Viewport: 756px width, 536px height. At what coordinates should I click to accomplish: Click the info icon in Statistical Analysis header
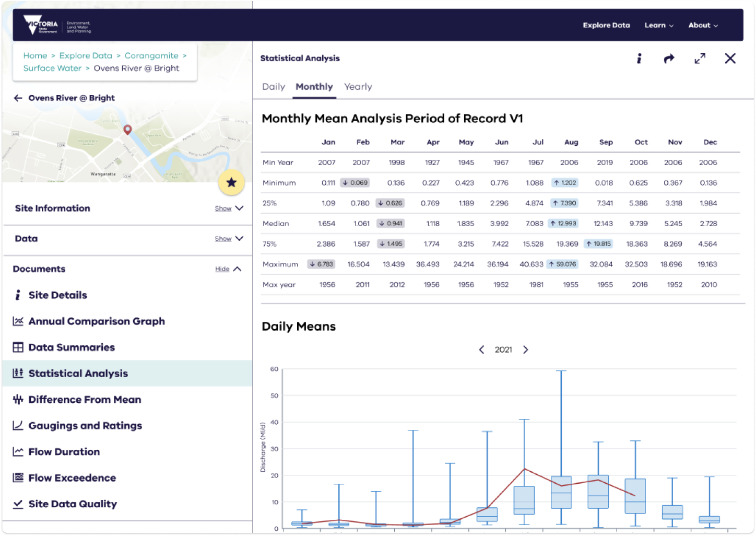pyautogui.click(x=639, y=59)
